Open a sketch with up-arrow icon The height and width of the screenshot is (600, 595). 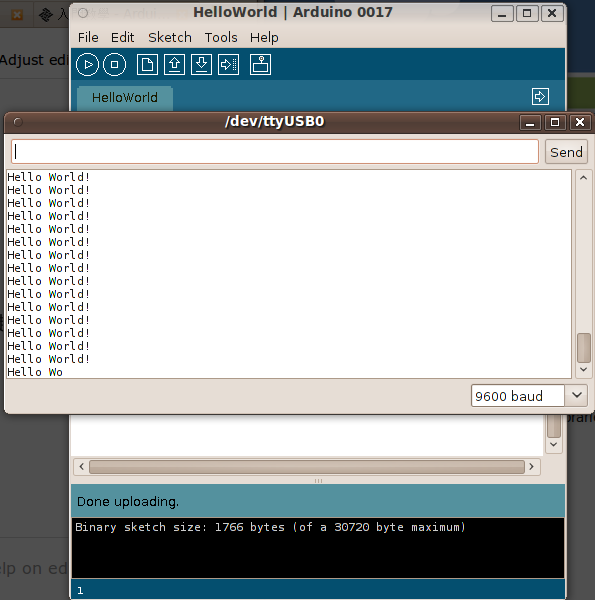tap(174, 64)
